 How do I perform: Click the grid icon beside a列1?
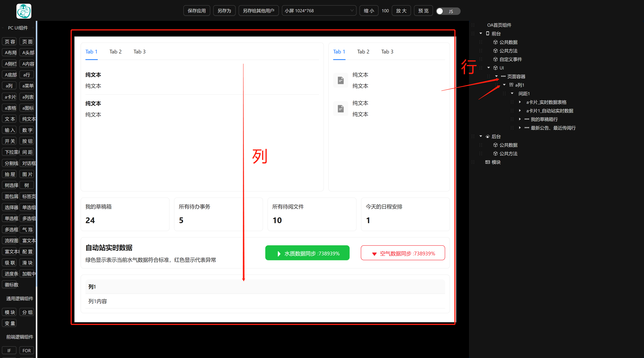(x=511, y=85)
